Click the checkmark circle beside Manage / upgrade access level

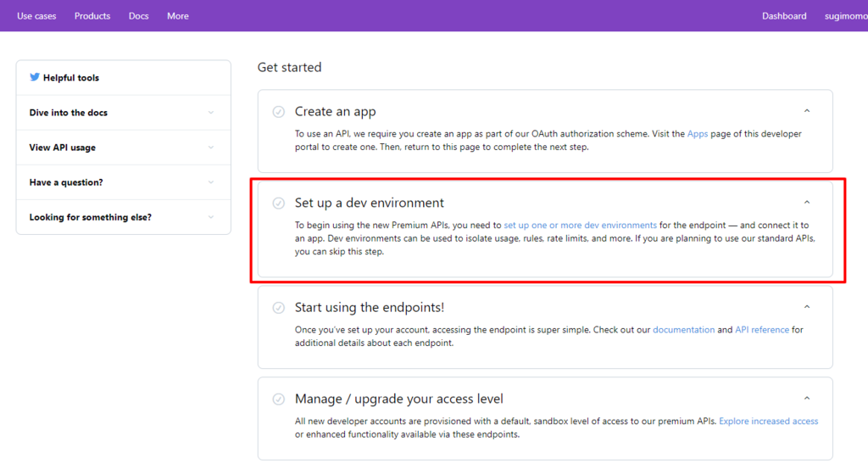pos(278,399)
